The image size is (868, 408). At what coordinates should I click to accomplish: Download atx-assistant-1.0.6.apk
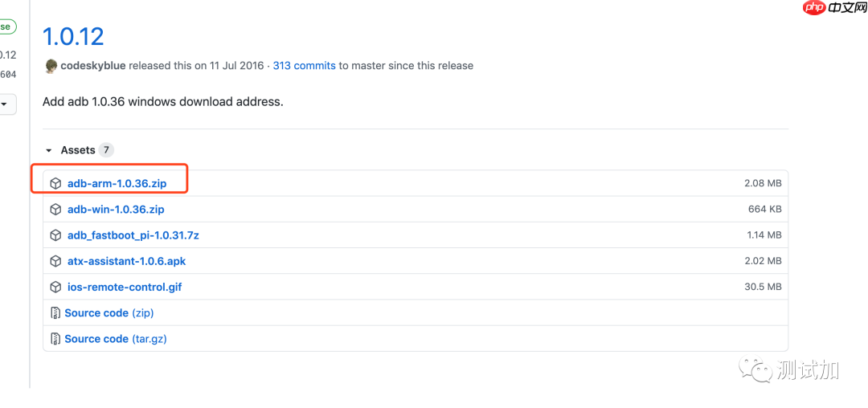(x=126, y=261)
